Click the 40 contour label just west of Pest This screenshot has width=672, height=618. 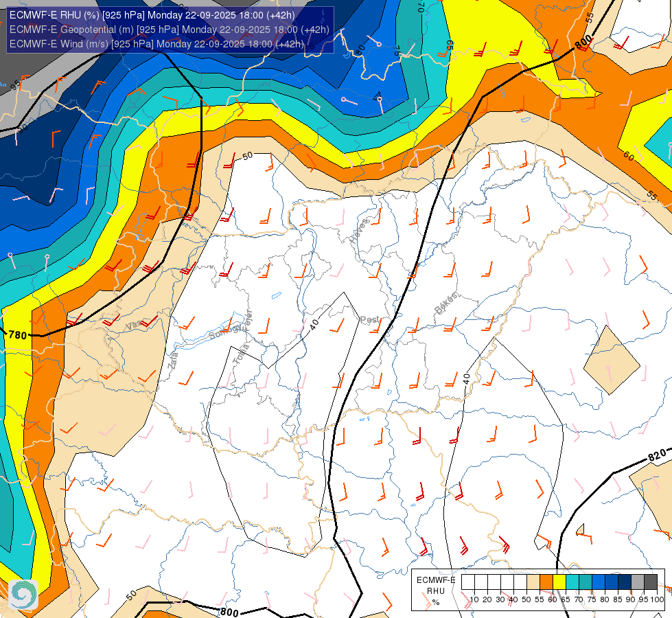click(x=314, y=324)
